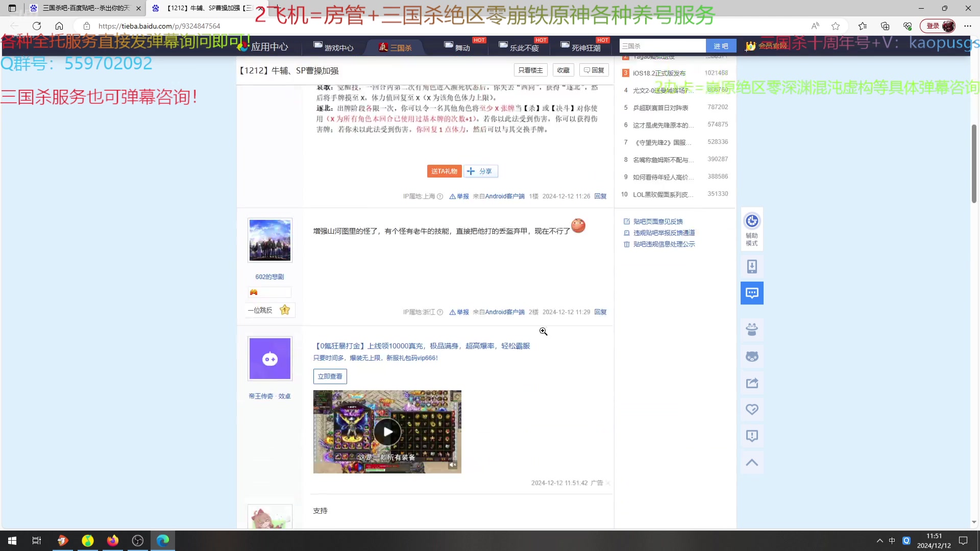980x551 pixels.
Task: Play the ad video
Action: coord(387,432)
